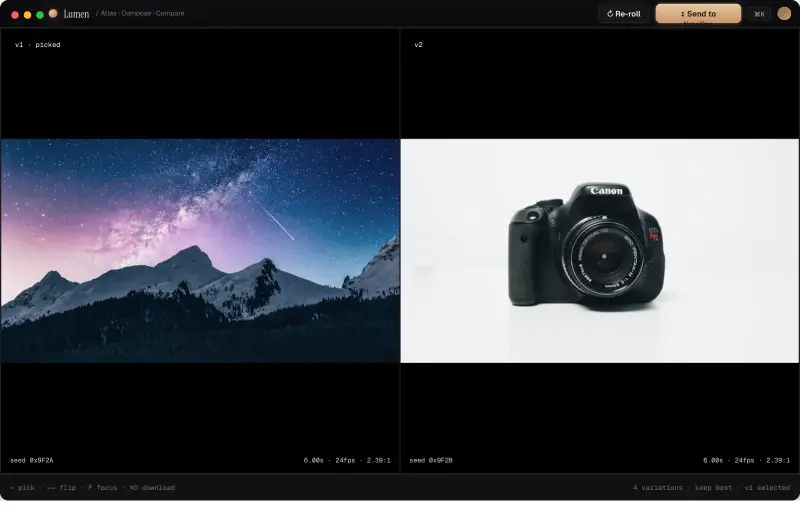Click v1's '6.00s · 24fps · 2.39:1' info
The width and height of the screenshot is (800, 513).
347,460
